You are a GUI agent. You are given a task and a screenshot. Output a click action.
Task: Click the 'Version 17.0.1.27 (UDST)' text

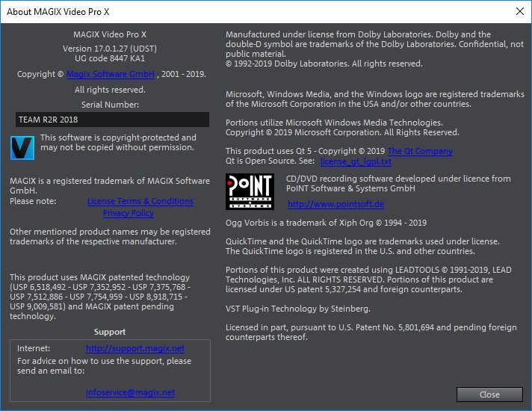click(110, 49)
